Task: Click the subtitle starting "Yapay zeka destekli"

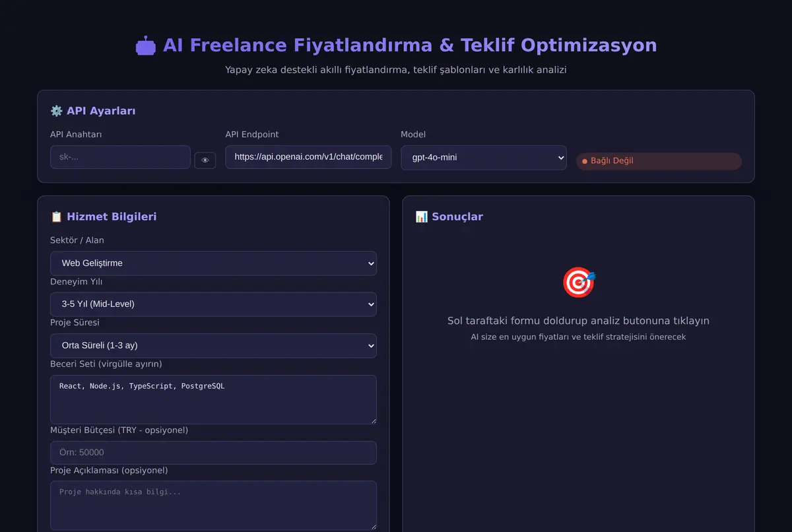Action: coord(396,69)
